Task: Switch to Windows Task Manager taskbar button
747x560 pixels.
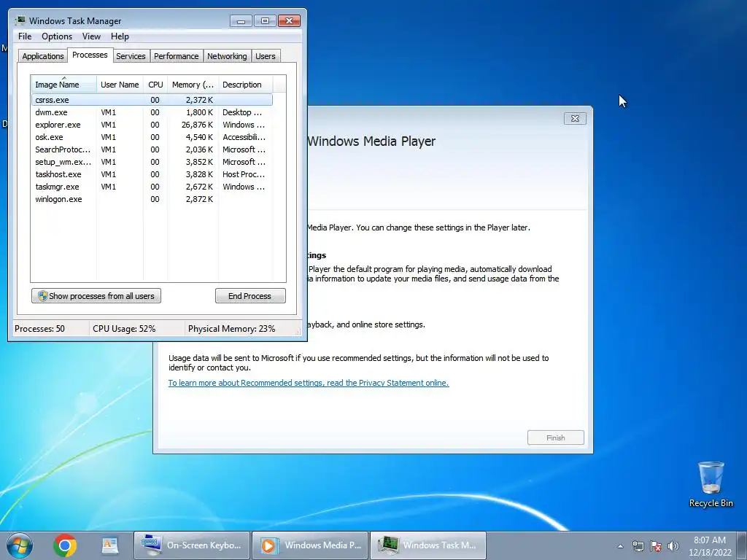Action: [x=428, y=545]
